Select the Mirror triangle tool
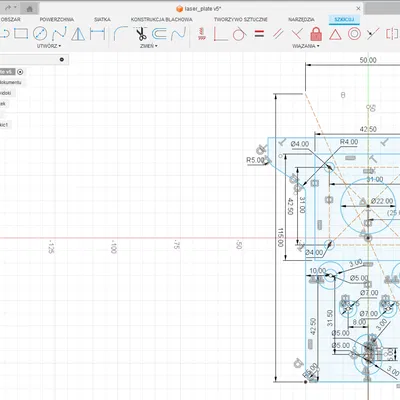Image resolution: width=400 pixels, height=400 pixels. tap(78, 34)
